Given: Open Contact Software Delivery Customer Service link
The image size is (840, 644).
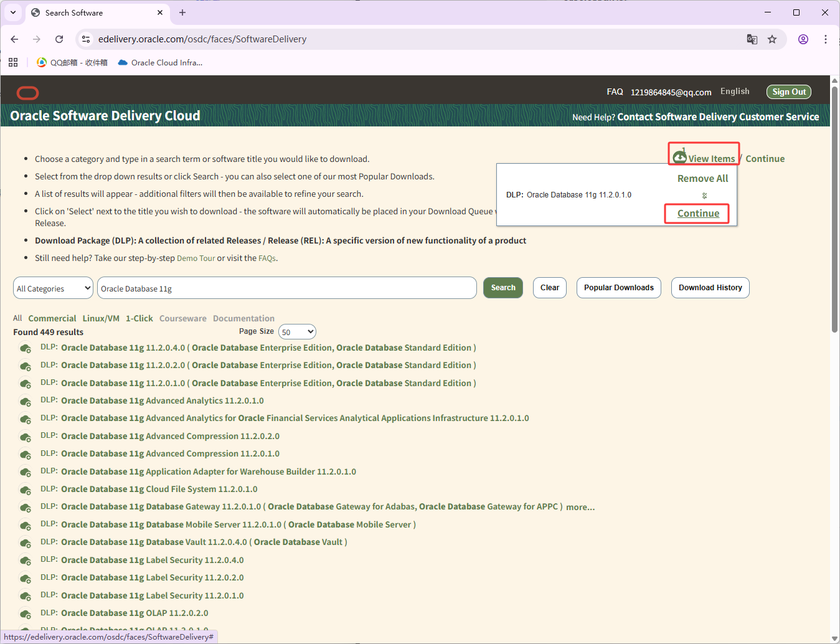Looking at the screenshot, I should point(718,117).
